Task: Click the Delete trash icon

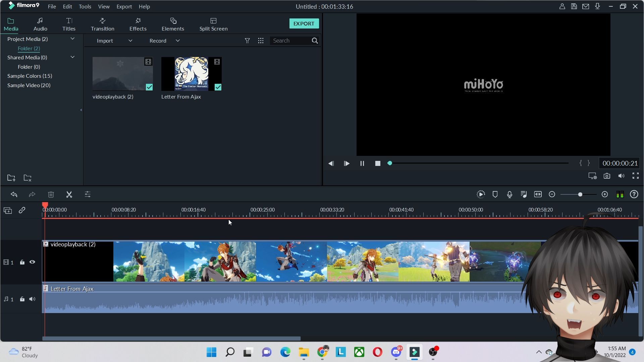Action: click(x=51, y=194)
